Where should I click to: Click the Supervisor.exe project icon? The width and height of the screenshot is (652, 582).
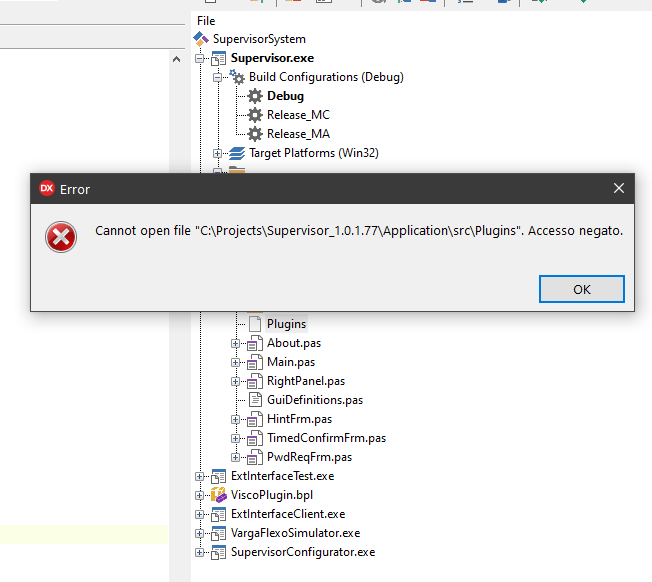pos(218,58)
